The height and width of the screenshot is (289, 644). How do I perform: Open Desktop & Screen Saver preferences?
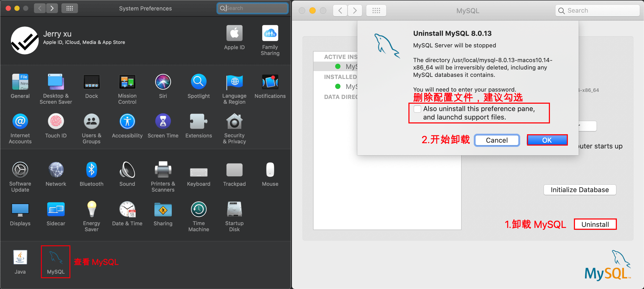pos(56,89)
